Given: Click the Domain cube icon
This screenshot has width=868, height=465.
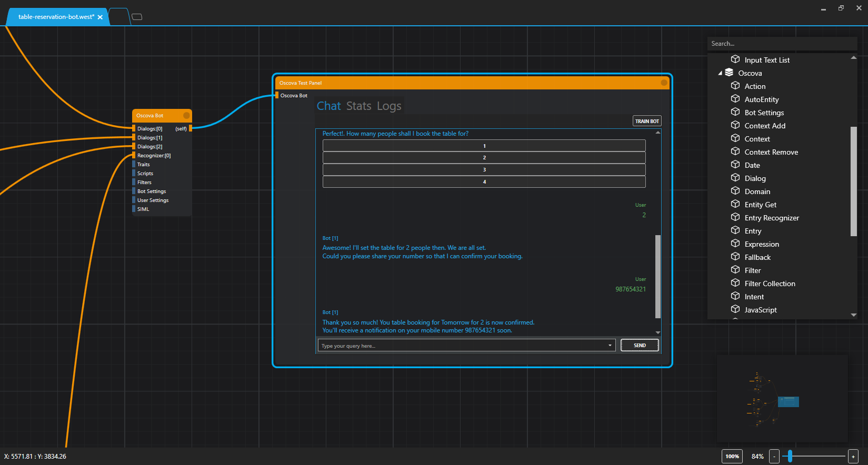Looking at the screenshot, I should (x=735, y=190).
